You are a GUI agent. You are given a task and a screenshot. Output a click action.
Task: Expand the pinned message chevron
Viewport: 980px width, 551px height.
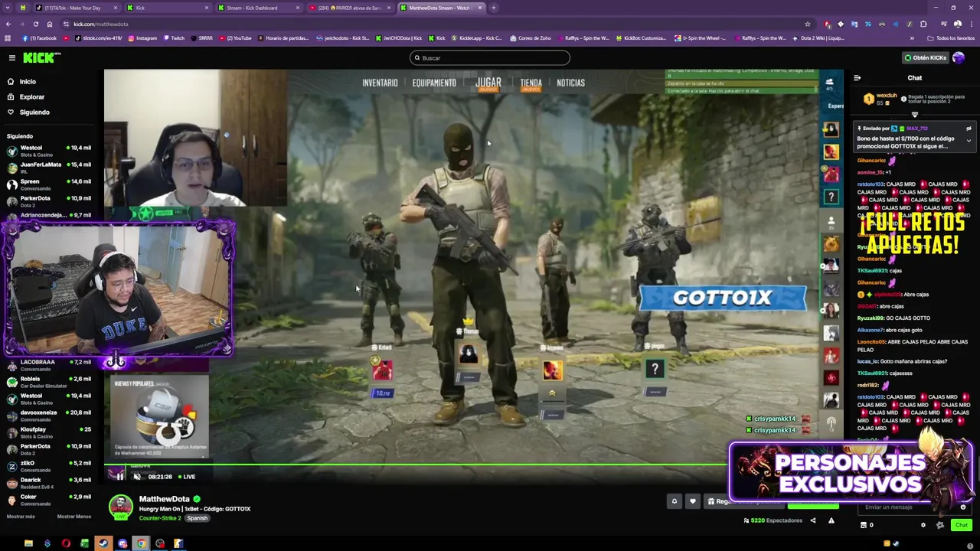tap(969, 141)
